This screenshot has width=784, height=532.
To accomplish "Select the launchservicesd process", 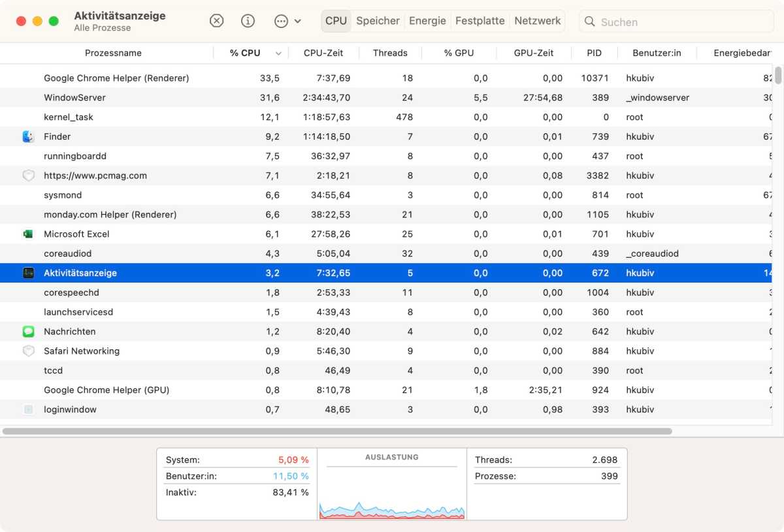I will point(387,312).
